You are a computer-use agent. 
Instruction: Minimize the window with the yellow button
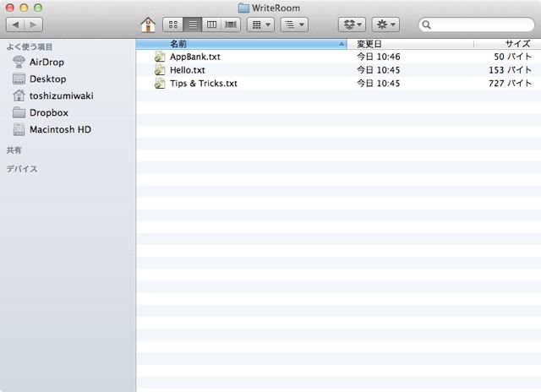tap(24, 8)
